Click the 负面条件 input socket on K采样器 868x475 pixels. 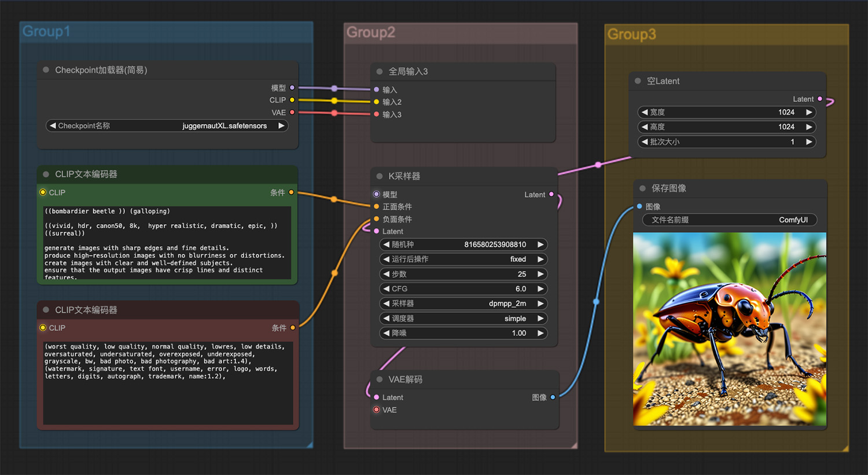pos(377,219)
